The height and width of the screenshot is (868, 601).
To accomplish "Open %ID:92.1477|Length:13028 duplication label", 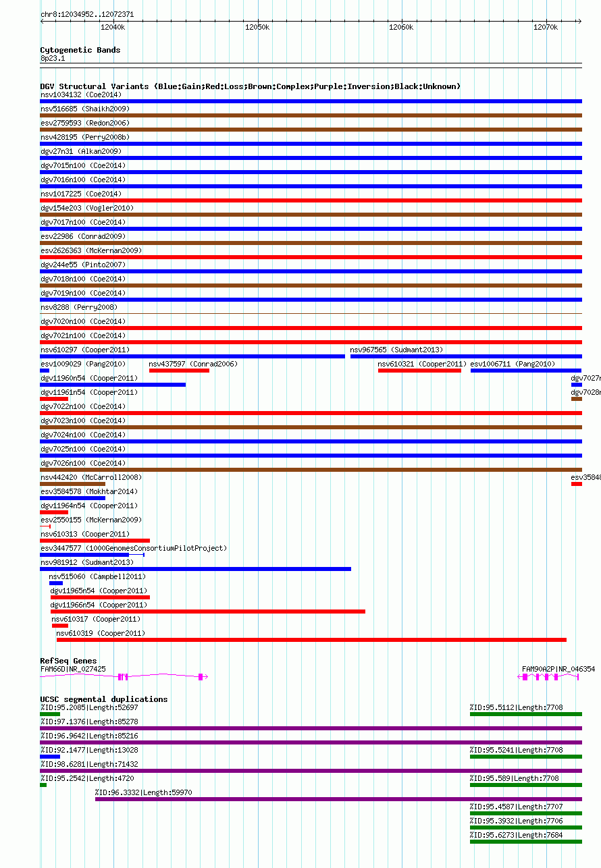I will pos(89,750).
